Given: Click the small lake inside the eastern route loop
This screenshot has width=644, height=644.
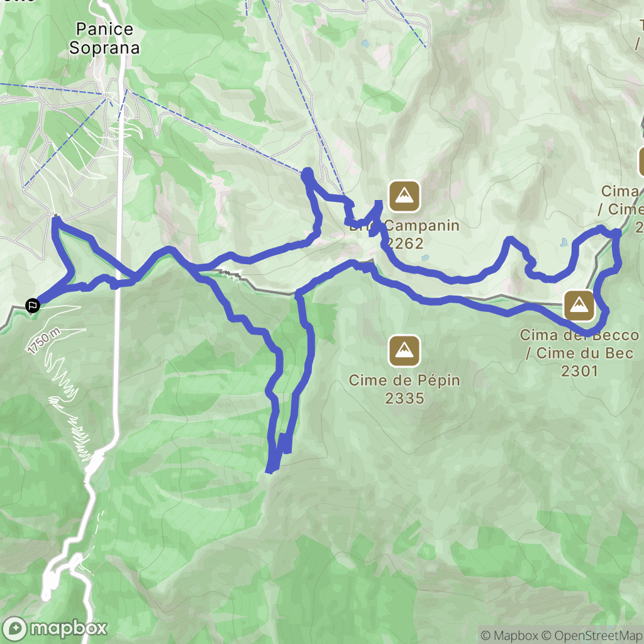Looking at the screenshot, I should click(564, 242).
